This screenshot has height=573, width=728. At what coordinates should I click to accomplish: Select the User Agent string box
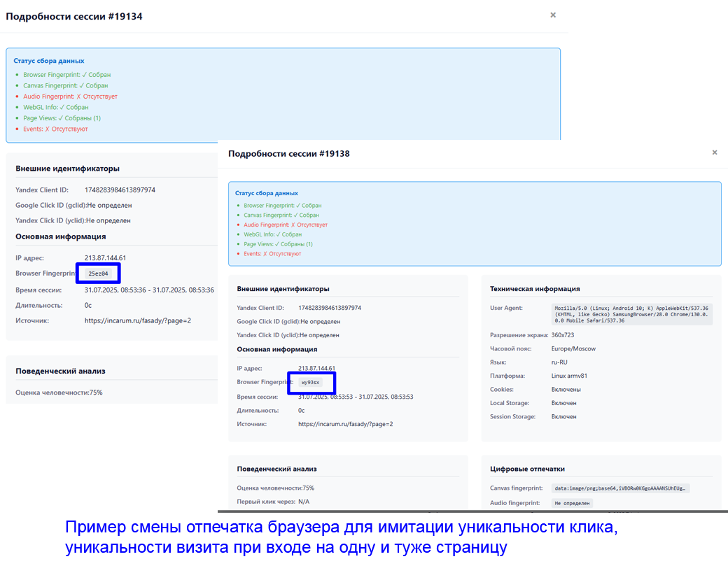point(631,314)
